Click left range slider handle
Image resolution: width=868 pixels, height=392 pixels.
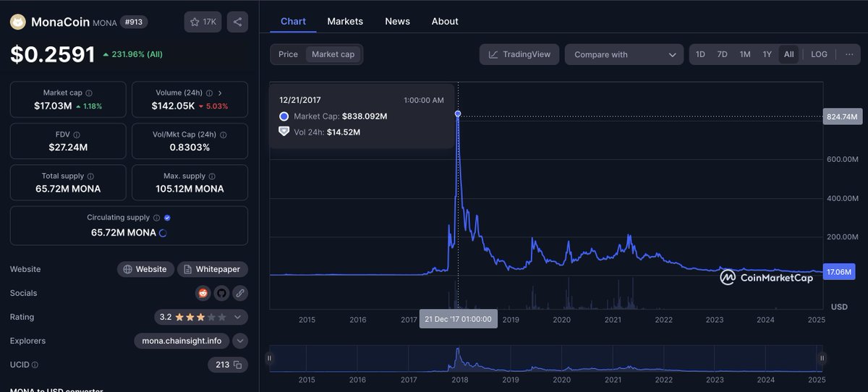[x=269, y=358]
